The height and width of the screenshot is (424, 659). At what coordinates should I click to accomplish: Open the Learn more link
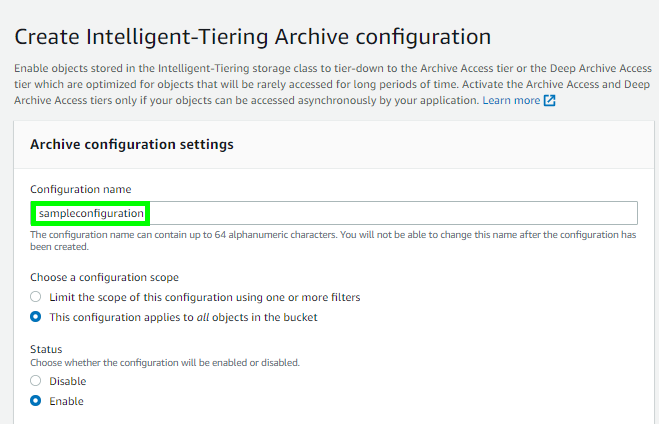(x=510, y=101)
